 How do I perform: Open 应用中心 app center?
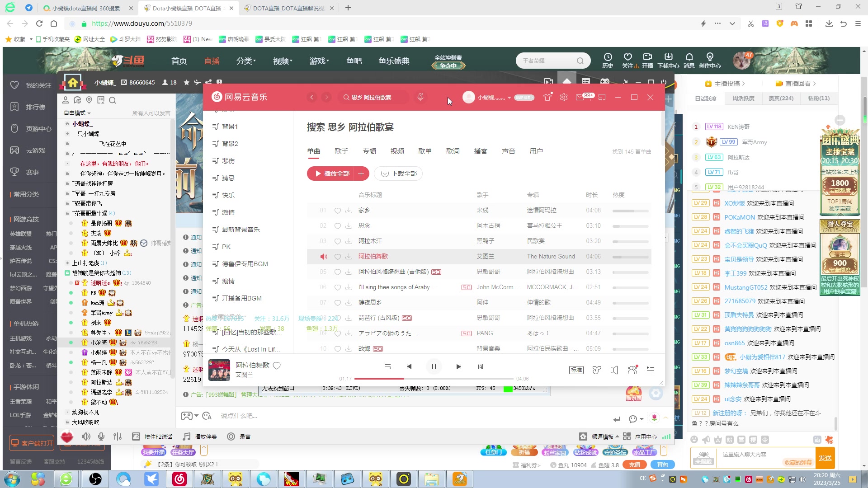click(x=640, y=436)
